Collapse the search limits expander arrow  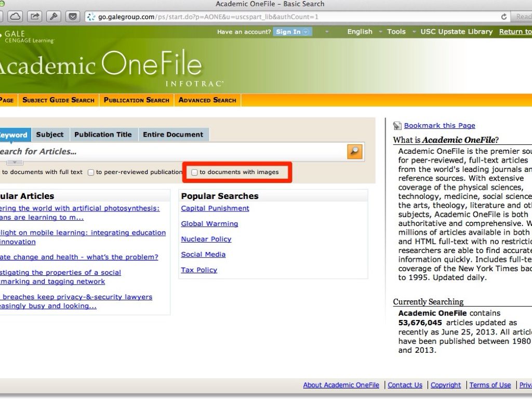[x=15, y=163]
